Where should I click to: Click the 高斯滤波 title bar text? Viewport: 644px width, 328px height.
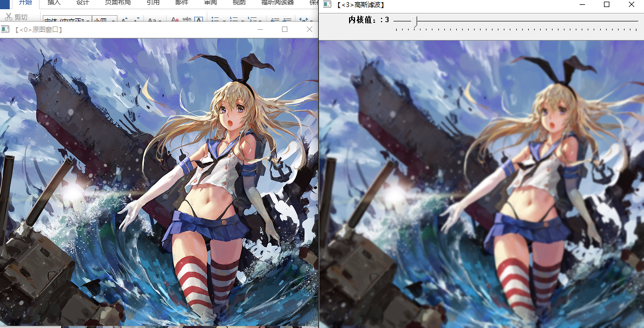point(360,5)
